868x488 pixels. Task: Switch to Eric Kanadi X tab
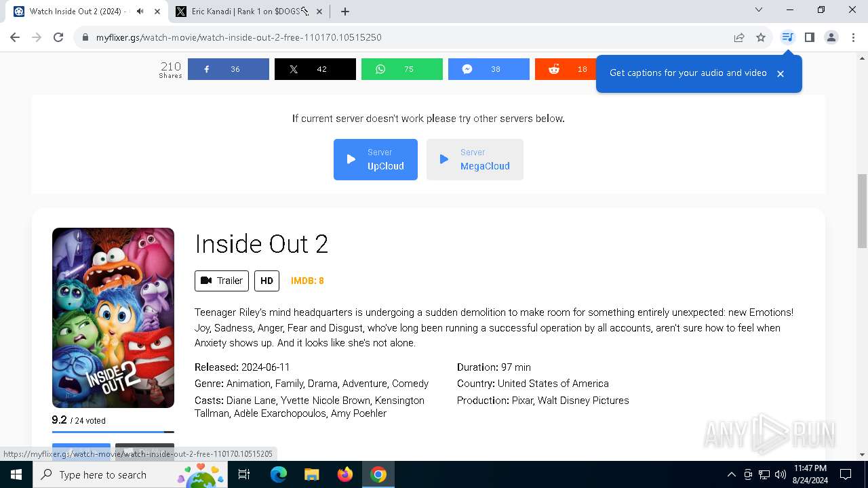pyautogui.click(x=250, y=12)
